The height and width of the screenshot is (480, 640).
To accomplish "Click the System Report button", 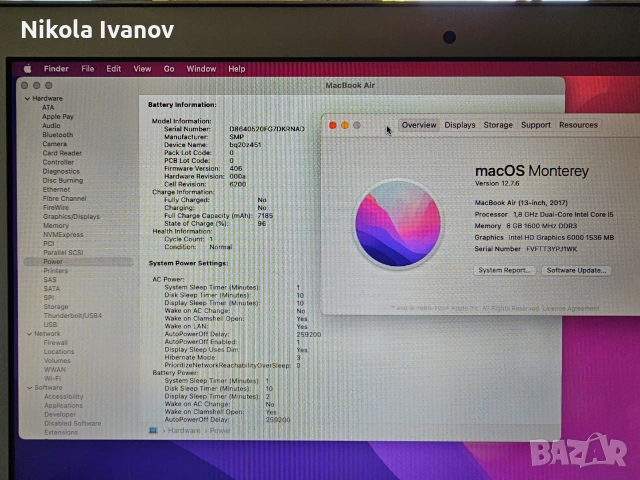I will [x=504, y=270].
